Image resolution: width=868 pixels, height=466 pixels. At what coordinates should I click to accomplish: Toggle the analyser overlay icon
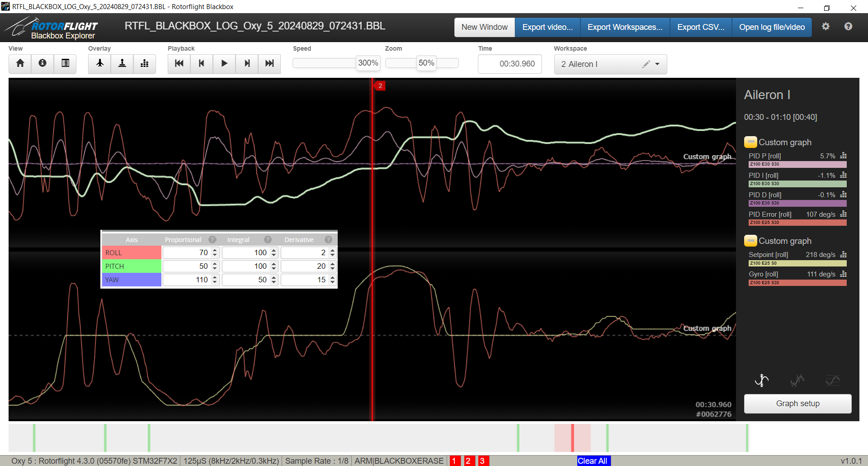pos(145,63)
